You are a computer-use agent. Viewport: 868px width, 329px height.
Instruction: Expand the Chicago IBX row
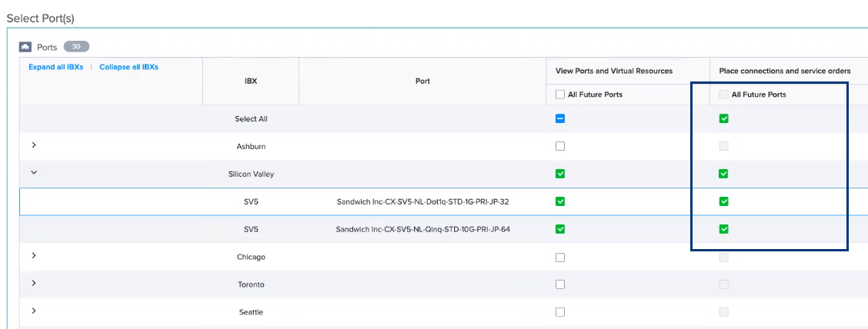(x=34, y=256)
